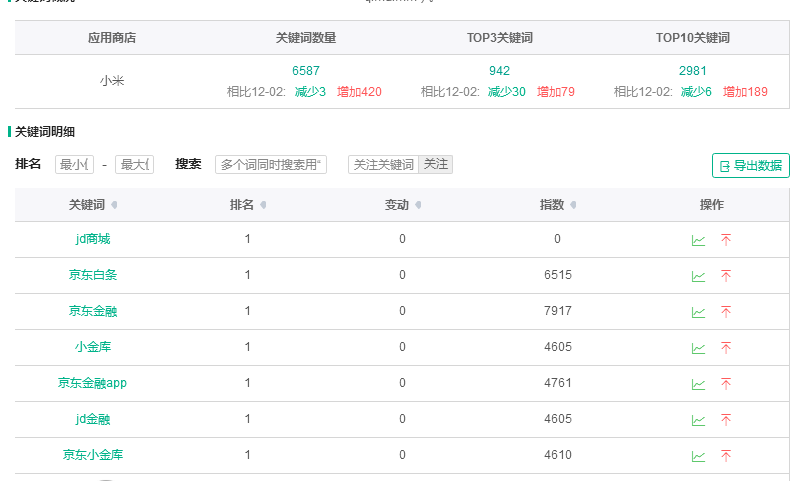Sort table by 指数 column arrow
The height and width of the screenshot is (481, 800).
[x=573, y=205]
